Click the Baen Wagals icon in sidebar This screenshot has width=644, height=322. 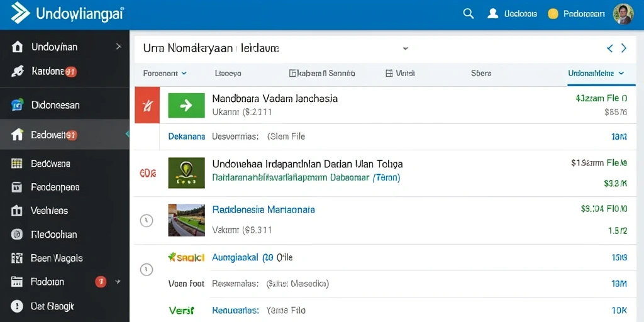(x=17, y=258)
